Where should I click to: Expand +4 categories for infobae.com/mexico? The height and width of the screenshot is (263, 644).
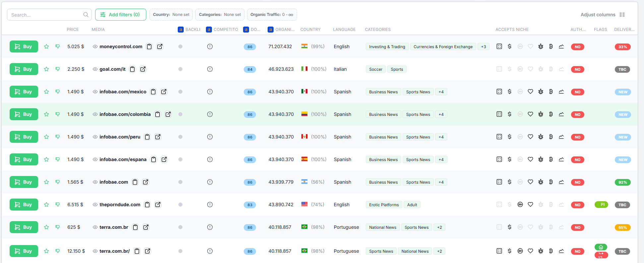[x=441, y=92]
